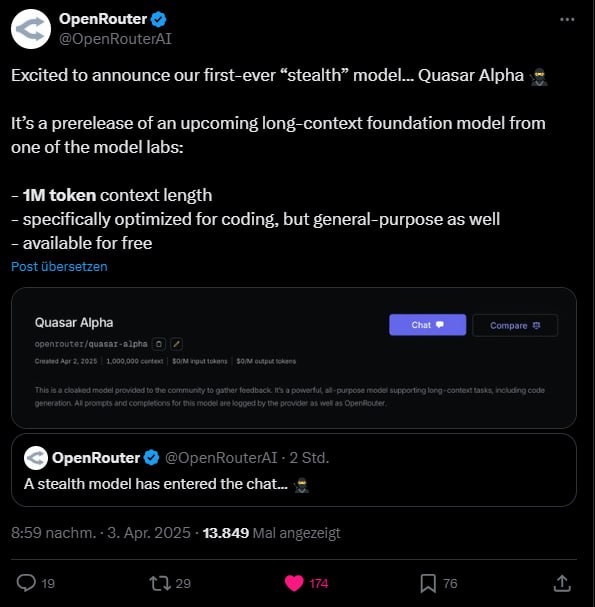The height and width of the screenshot is (607, 595).
Task: Click the copy icon next to openrouter/quasar-alpha
Action: click(159, 344)
